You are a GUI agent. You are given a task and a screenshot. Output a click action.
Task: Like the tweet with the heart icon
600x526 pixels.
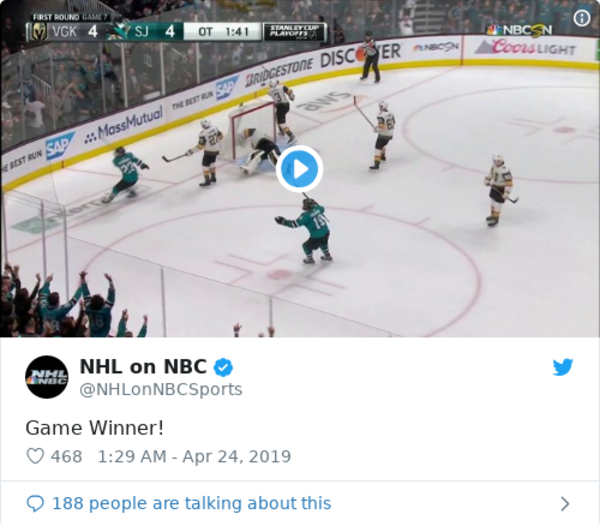point(35,456)
